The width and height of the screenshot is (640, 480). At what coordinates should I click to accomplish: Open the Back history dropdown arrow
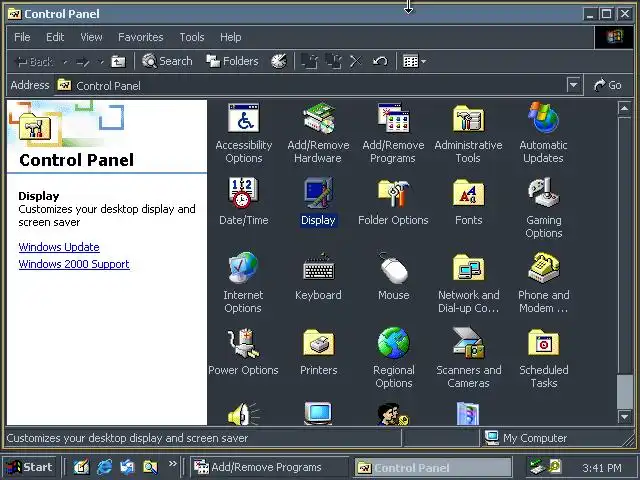coord(65,62)
